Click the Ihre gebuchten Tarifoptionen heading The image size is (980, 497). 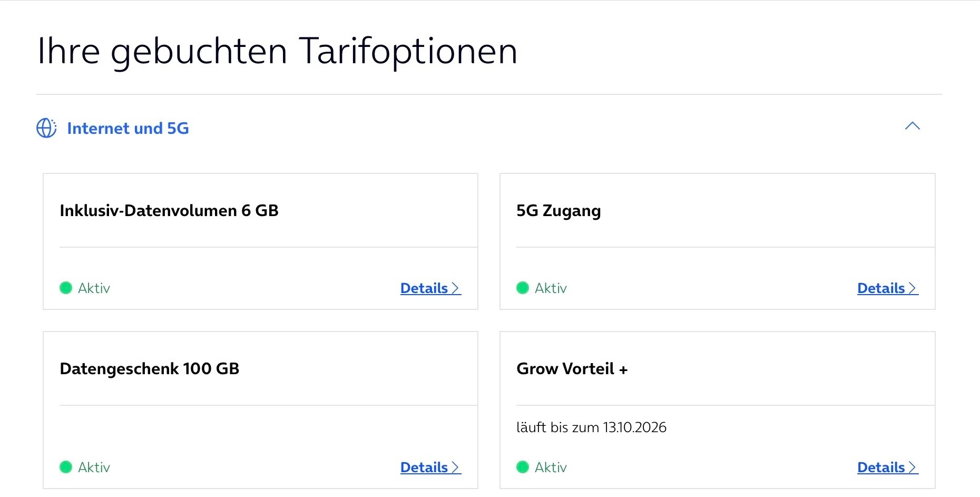coord(277,52)
